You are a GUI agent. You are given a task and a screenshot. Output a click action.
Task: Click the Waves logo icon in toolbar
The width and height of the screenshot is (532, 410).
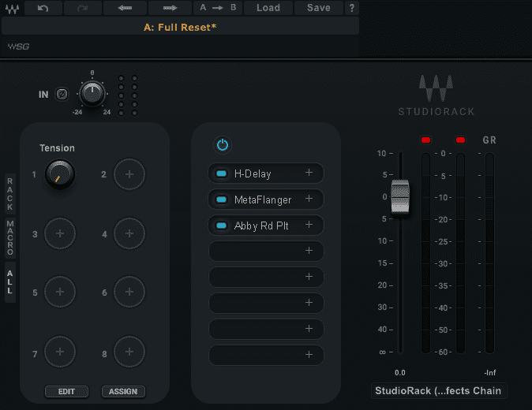point(12,9)
